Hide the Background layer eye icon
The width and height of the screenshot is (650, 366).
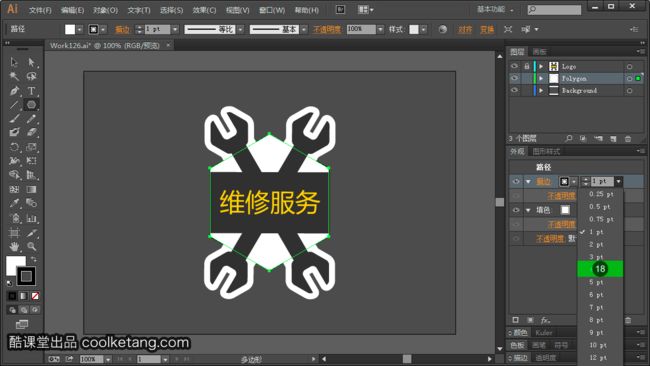[x=514, y=90]
